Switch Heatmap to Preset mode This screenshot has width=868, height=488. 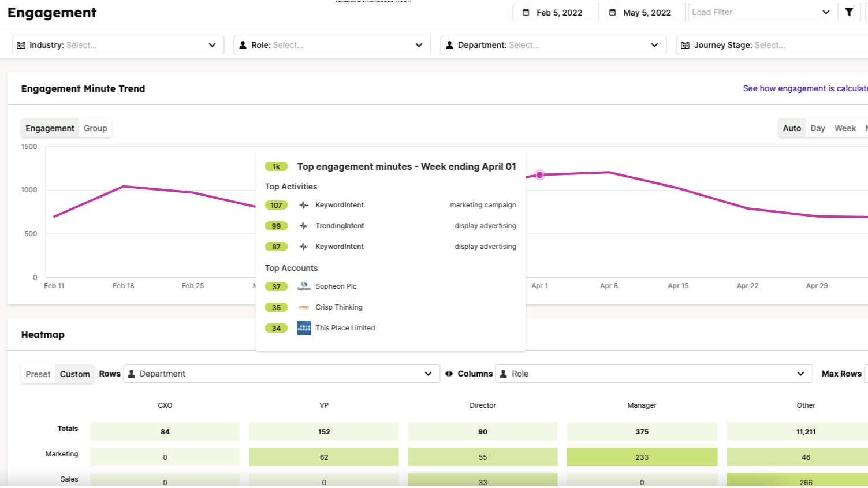pos(38,374)
